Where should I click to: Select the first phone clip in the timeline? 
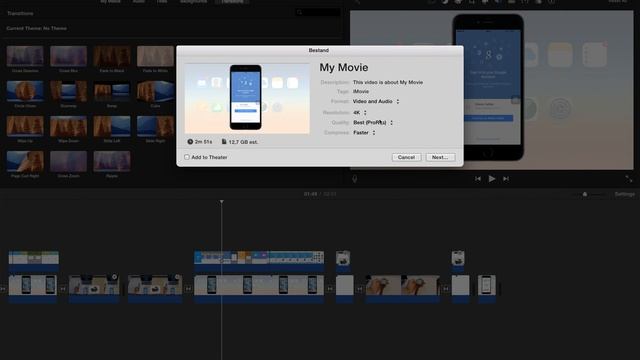coord(33,288)
